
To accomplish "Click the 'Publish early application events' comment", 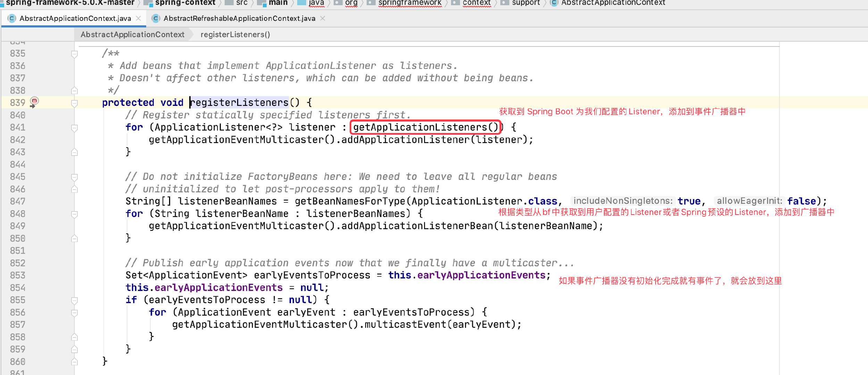I will pyautogui.click(x=349, y=263).
